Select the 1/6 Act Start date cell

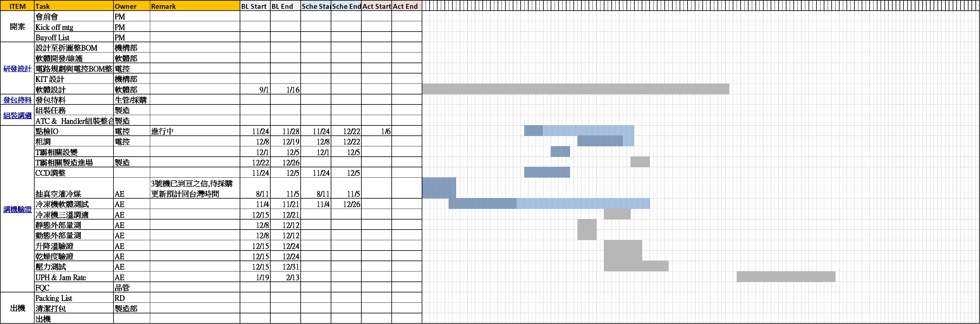click(x=385, y=131)
